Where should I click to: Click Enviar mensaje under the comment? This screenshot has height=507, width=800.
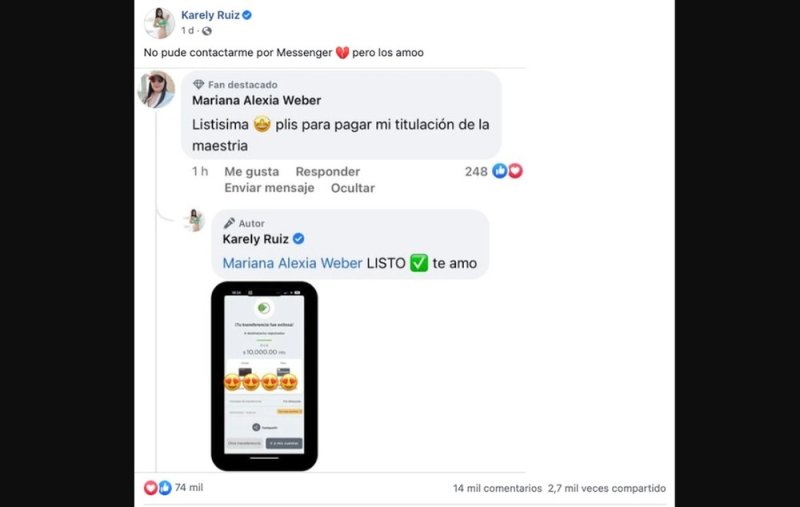pyautogui.click(x=269, y=188)
